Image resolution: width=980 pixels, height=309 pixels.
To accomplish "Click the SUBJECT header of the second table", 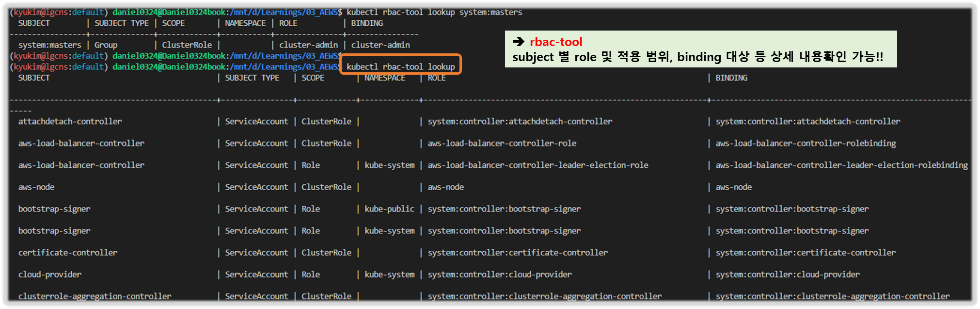I will (34, 78).
